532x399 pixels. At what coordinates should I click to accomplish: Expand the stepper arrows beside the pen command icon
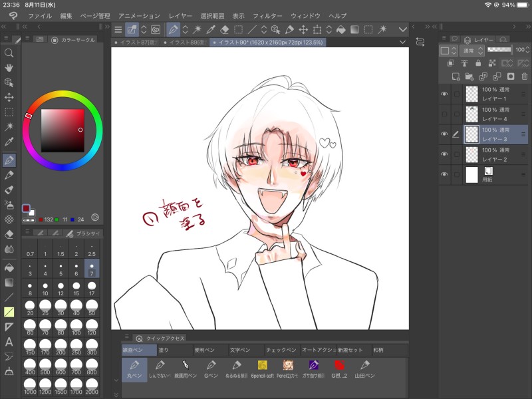coord(186,29)
